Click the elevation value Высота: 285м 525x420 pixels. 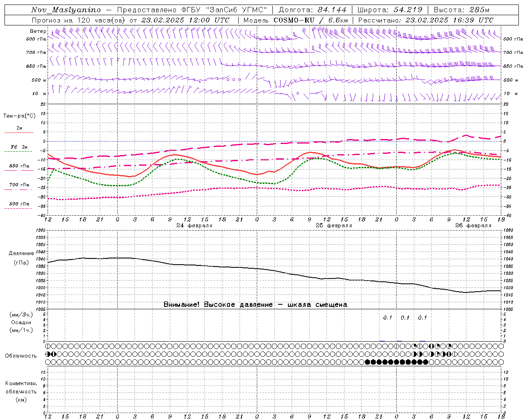click(x=461, y=10)
